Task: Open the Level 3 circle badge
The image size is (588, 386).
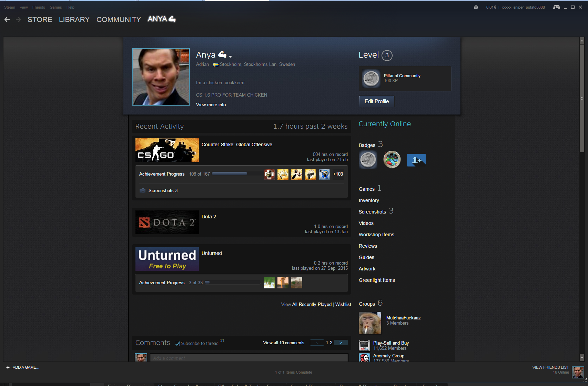Action: coord(387,55)
